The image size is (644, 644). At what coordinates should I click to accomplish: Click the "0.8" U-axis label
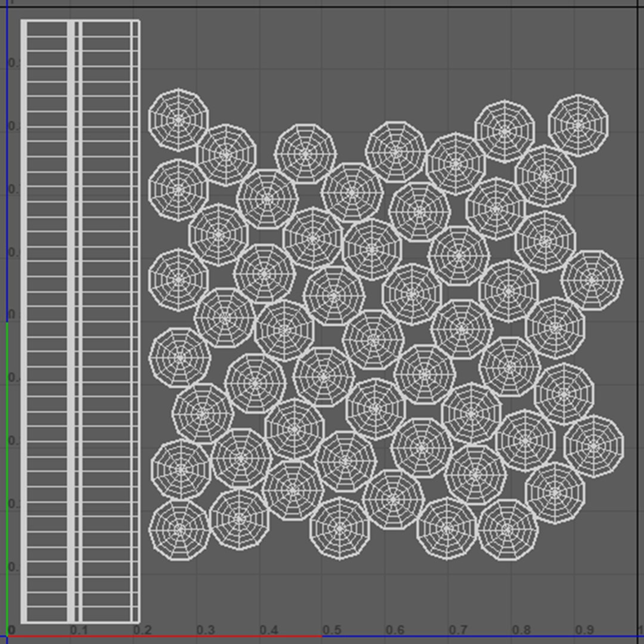point(522,630)
